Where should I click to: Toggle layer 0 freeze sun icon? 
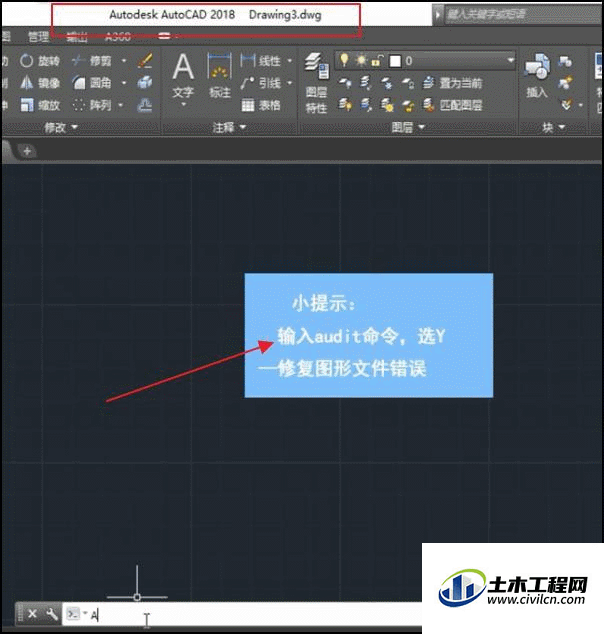click(x=361, y=61)
